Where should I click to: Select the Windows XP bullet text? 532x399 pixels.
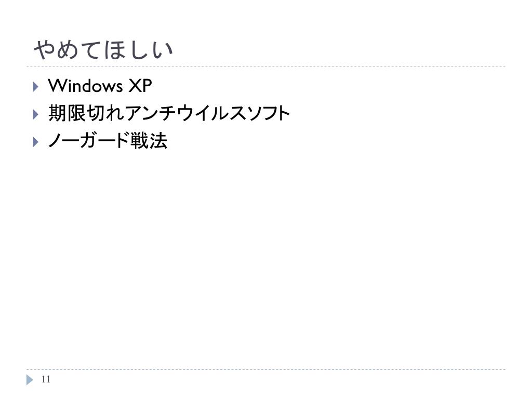coord(100,86)
